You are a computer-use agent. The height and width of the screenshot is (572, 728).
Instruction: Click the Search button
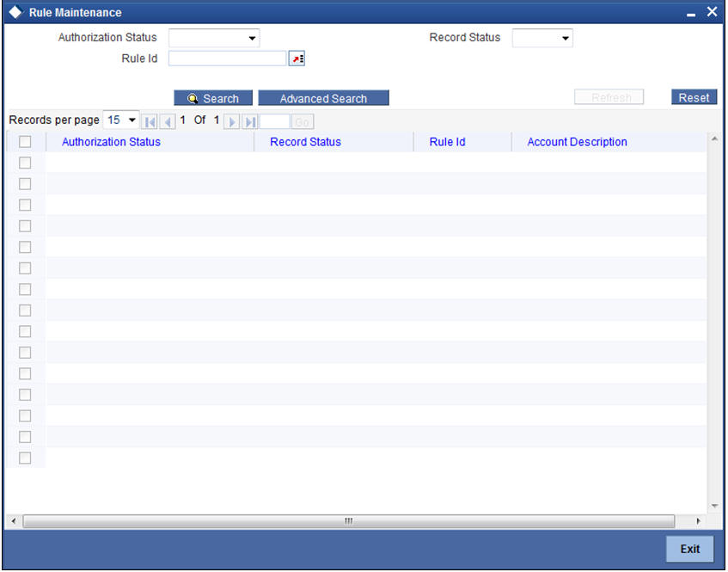click(213, 98)
